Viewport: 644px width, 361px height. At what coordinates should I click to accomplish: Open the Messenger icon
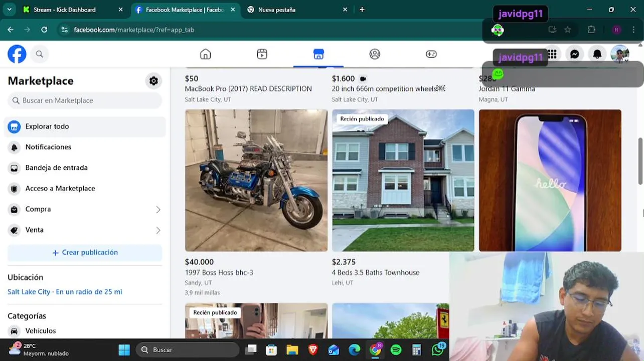click(575, 54)
